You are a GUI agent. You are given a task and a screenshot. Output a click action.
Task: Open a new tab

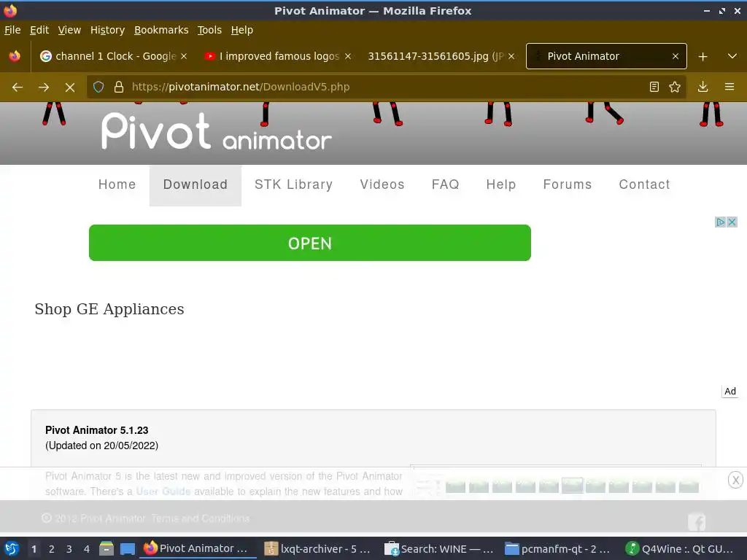[703, 57]
